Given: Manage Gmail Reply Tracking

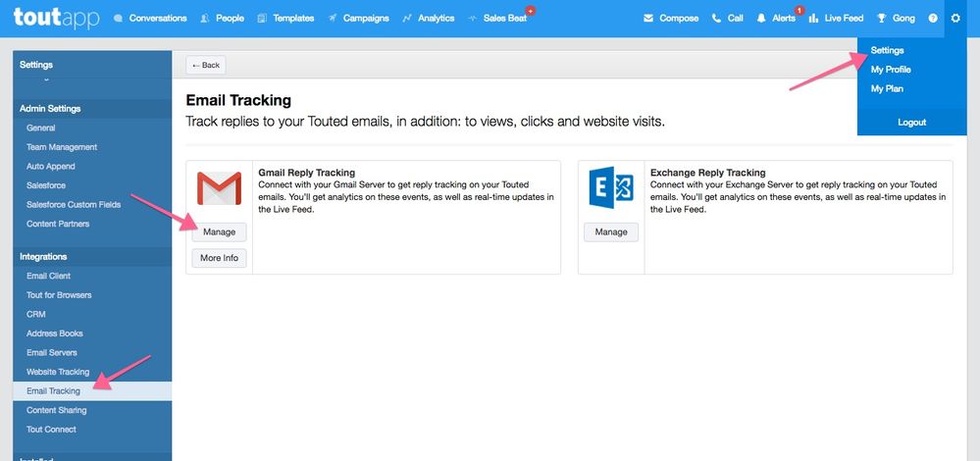Looking at the screenshot, I should [x=219, y=232].
